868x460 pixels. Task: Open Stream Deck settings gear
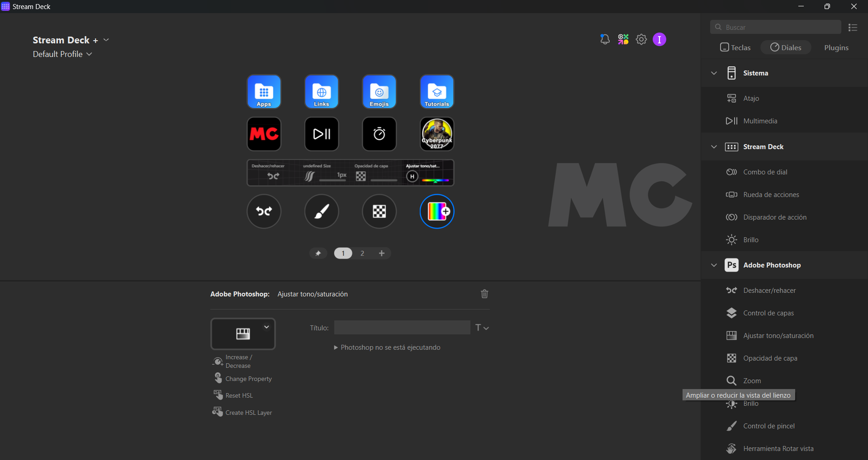click(x=641, y=40)
